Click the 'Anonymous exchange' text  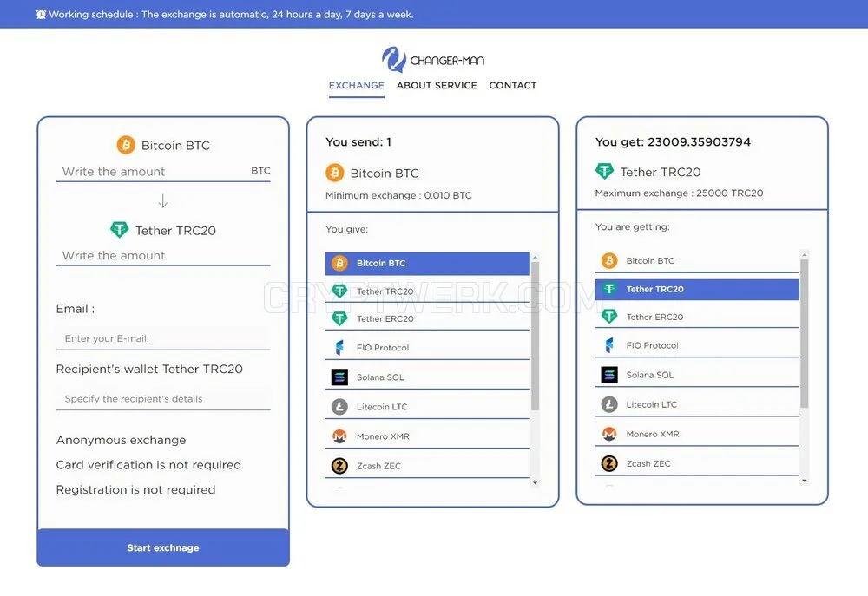pos(121,440)
